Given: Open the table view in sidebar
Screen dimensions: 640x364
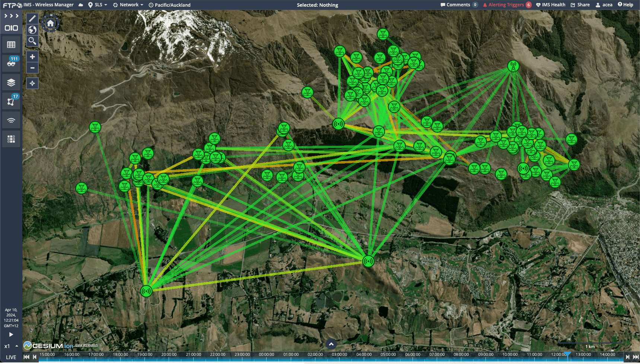Looking at the screenshot, I should (11, 45).
